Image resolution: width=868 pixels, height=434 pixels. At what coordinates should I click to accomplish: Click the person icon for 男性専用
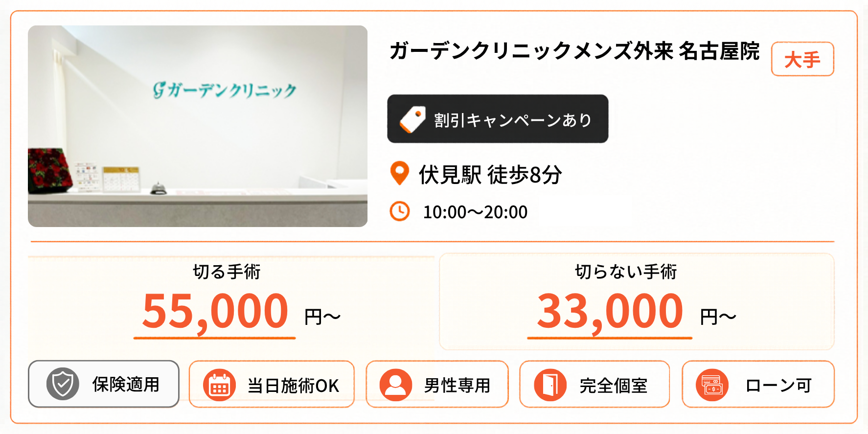[x=396, y=385]
